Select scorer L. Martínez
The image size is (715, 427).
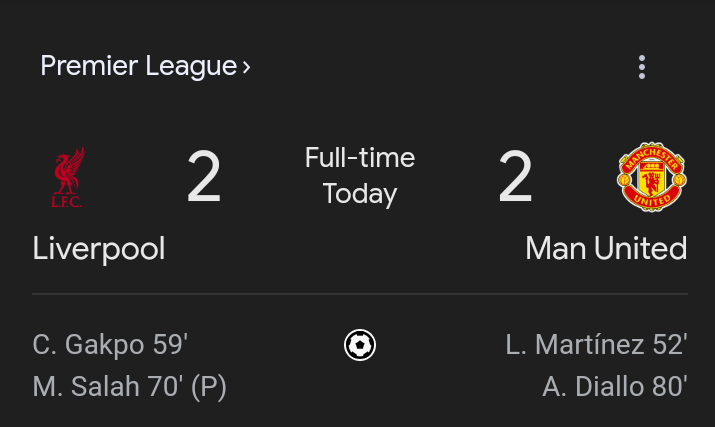[x=576, y=345]
